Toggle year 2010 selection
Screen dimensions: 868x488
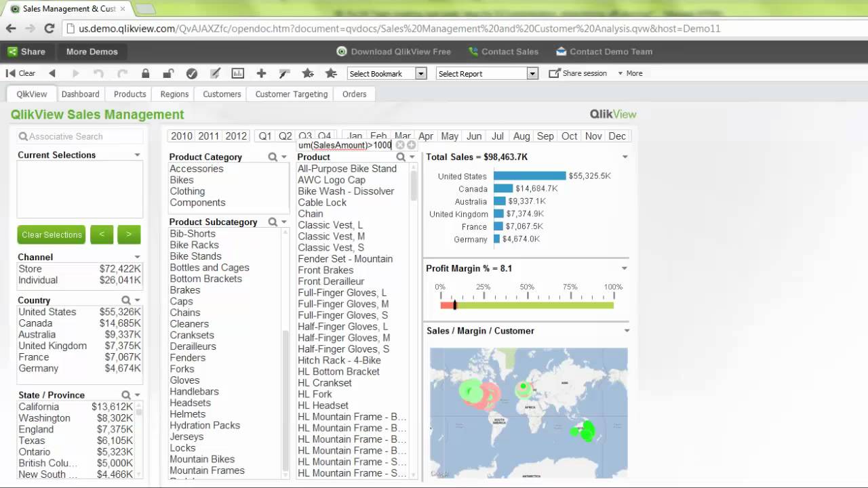(182, 136)
